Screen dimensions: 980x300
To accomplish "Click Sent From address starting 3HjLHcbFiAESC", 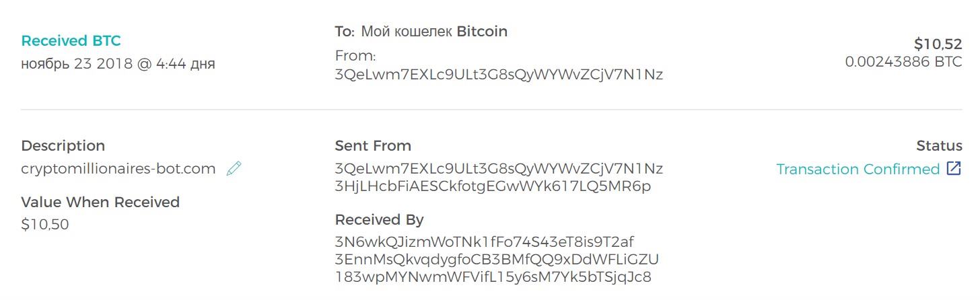I will click(x=493, y=186).
